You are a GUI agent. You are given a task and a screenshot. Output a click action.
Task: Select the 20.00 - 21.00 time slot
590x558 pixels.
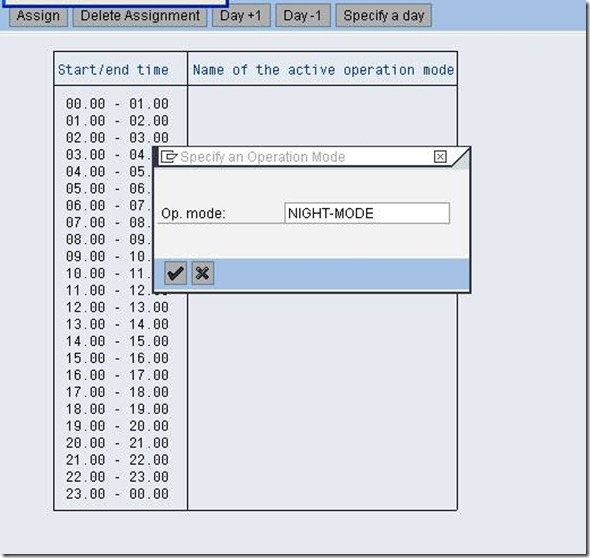pos(117,443)
